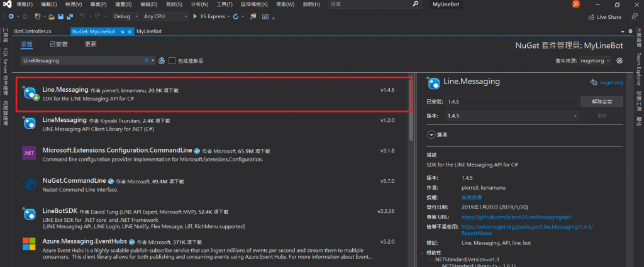This screenshot has width=644, height=267.
Task: Select the 瀏覽 tab
Action: click(26, 45)
